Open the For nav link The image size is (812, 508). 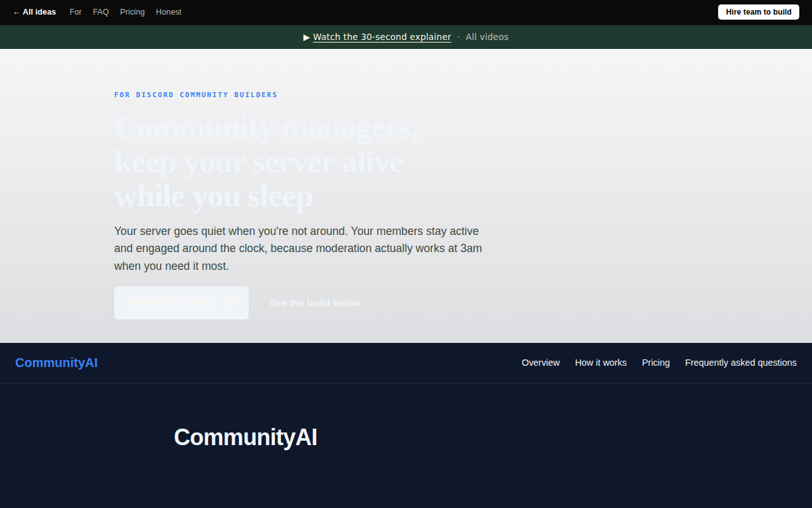point(75,12)
